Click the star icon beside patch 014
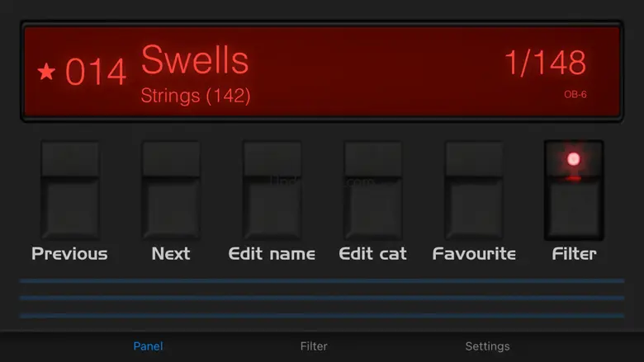Screen dimensions: 644x362 coord(46,72)
